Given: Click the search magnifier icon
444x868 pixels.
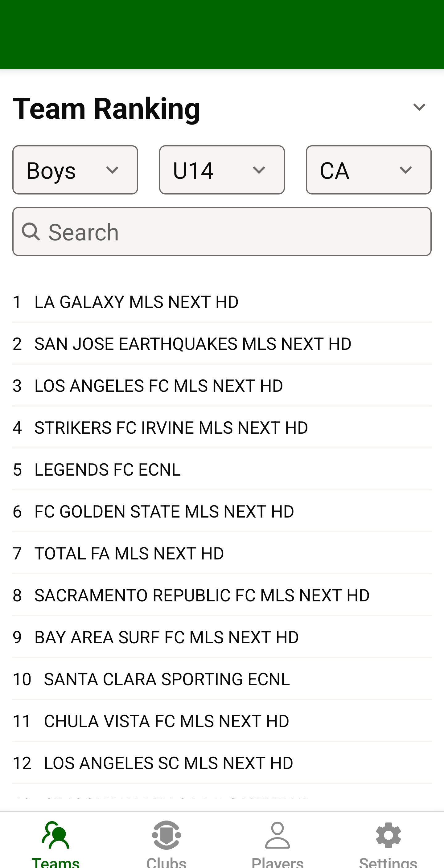Looking at the screenshot, I should coord(31,232).
